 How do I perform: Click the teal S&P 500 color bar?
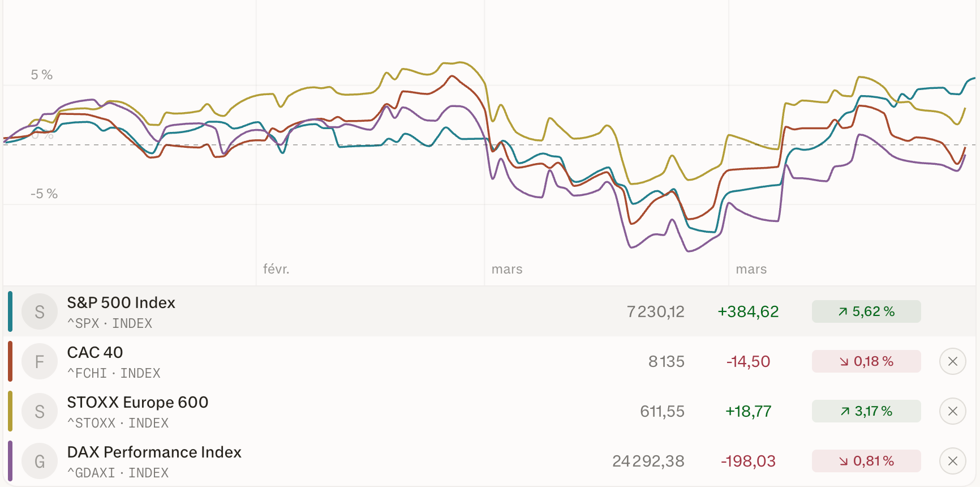click(10, 311)
